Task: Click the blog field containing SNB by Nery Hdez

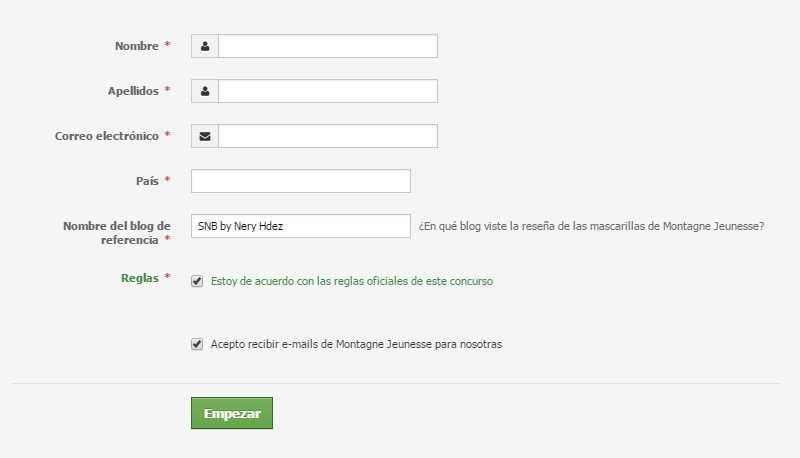Action: point(301,226)
